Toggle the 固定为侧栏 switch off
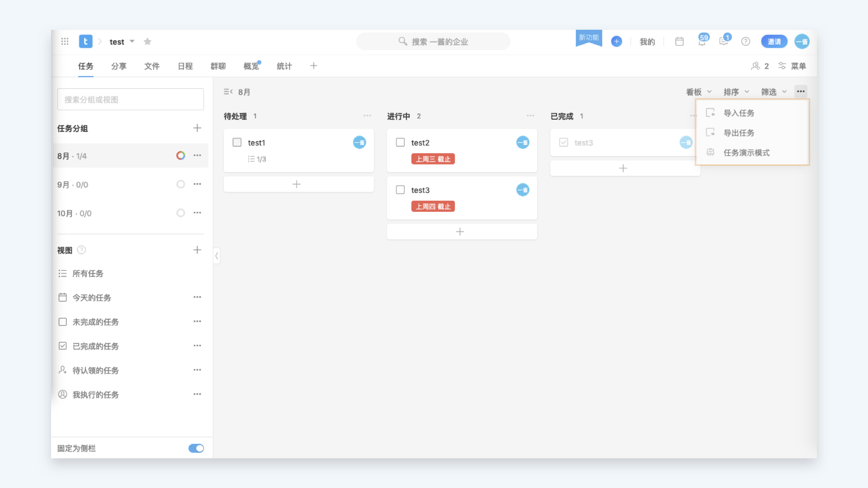This screenshot has width=868, height=488. click(x=196, y=448)
